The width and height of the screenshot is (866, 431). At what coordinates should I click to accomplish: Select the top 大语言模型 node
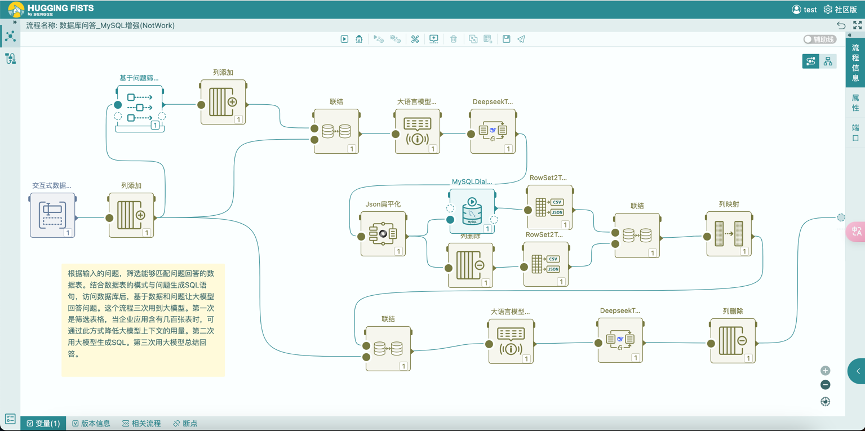418,131
